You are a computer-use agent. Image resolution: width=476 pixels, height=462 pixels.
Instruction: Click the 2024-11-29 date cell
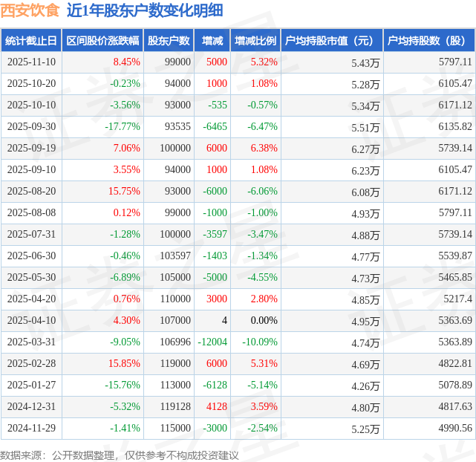(32, 429)
